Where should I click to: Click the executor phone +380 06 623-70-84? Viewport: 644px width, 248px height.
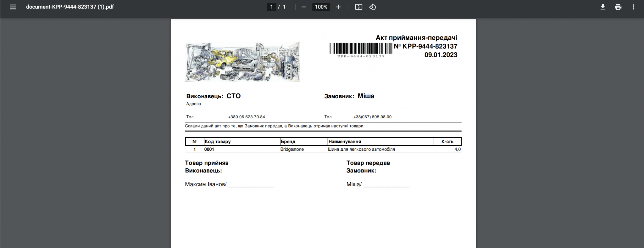click(247, 117)
